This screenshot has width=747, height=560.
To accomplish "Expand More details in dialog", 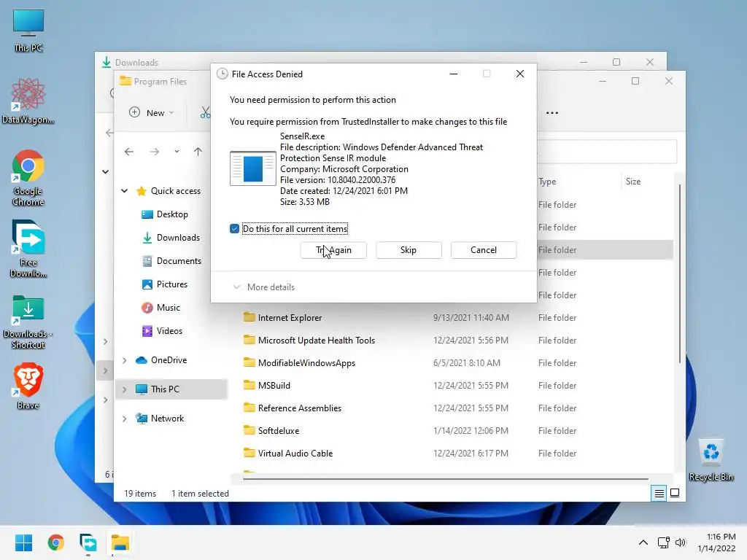I will (x=264, y=287).
